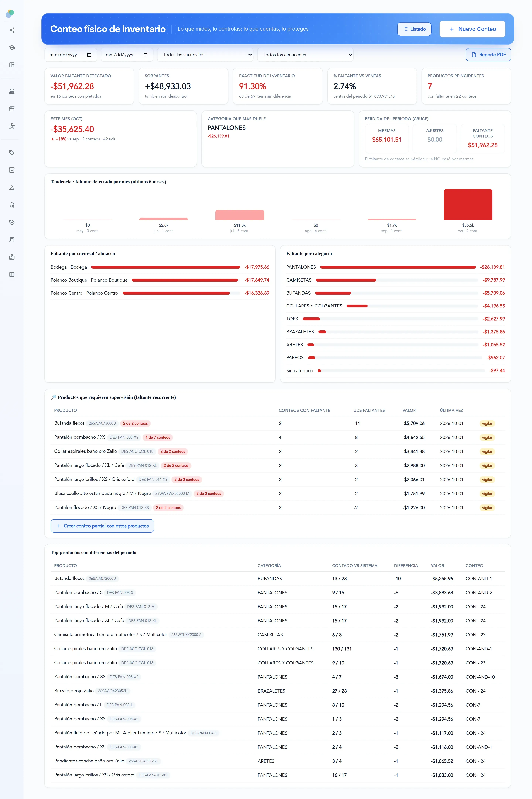Start a Nuevo Conteo
Screen dimensions: 532x799
472,29
